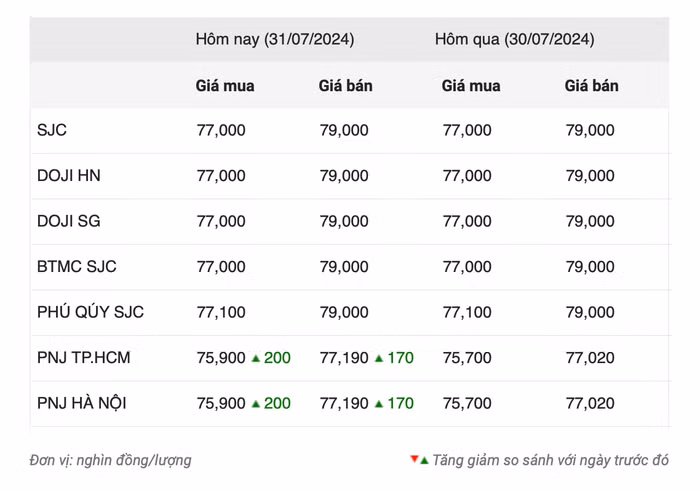The height and width of the screenshot is (490, 700).
Task: Click green up arrow beside PNJ TP.HCM 200
Action: point(255,358)
